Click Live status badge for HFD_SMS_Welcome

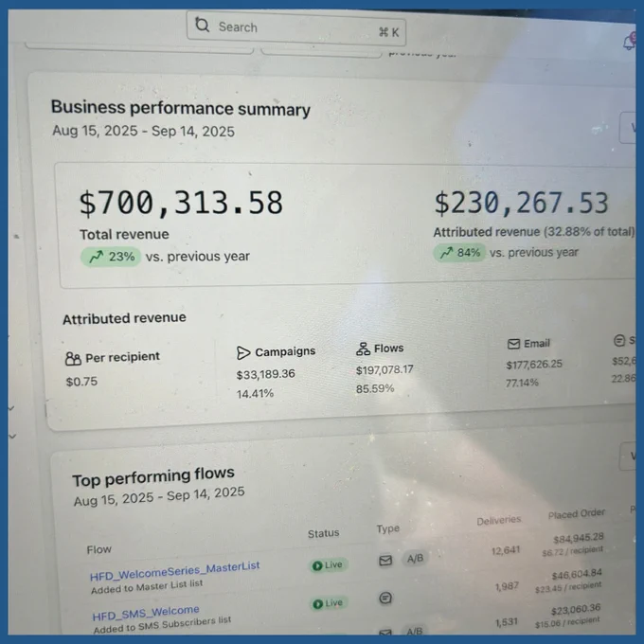point(329,603)
